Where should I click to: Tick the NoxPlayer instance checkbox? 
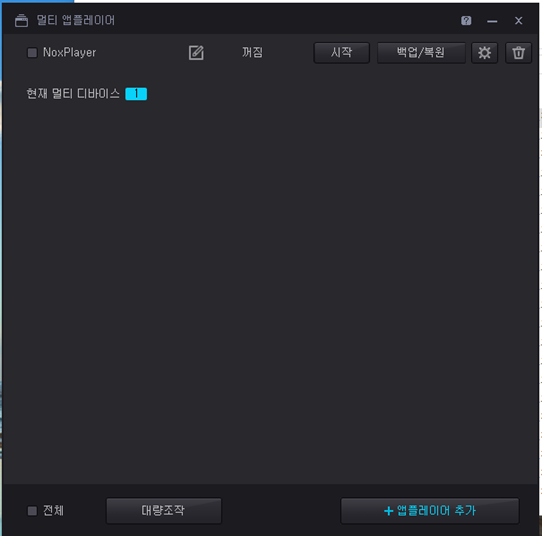coord(32,53)
